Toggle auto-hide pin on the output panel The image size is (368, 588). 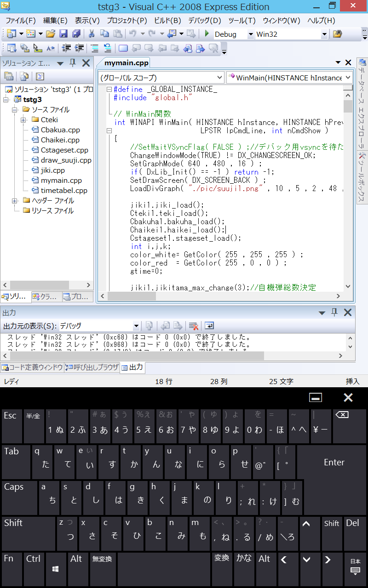(334, 312)
